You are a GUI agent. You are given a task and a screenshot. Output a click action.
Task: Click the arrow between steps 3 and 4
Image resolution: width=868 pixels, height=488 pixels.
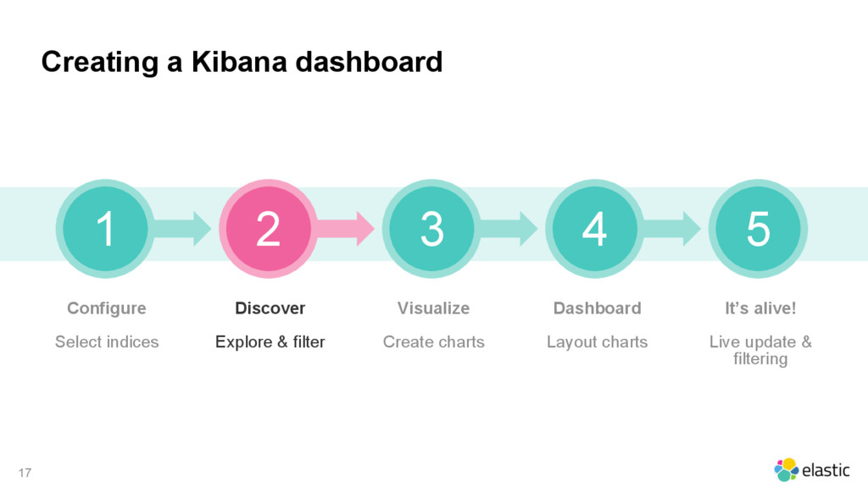point(509,229)
